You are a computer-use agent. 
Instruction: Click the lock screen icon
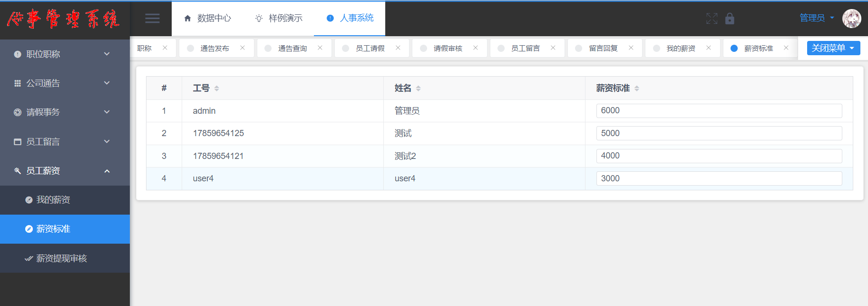tap(730, 19)
